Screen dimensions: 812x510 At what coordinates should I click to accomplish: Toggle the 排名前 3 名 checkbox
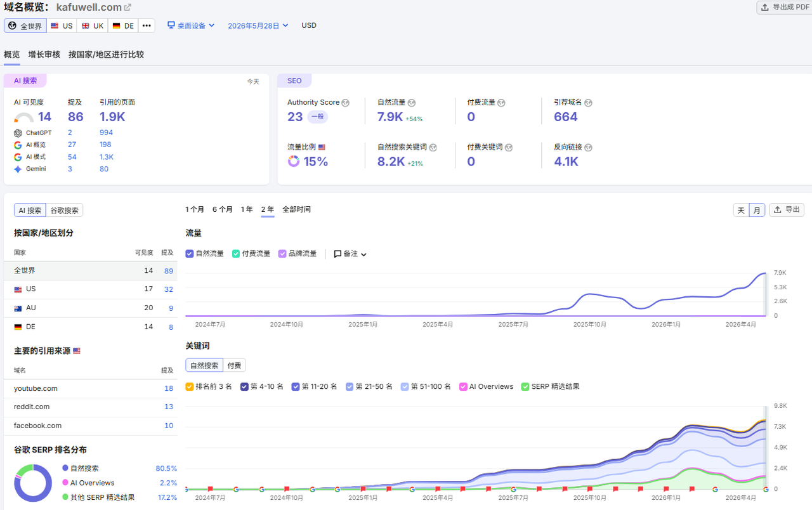tap(190, 386)
